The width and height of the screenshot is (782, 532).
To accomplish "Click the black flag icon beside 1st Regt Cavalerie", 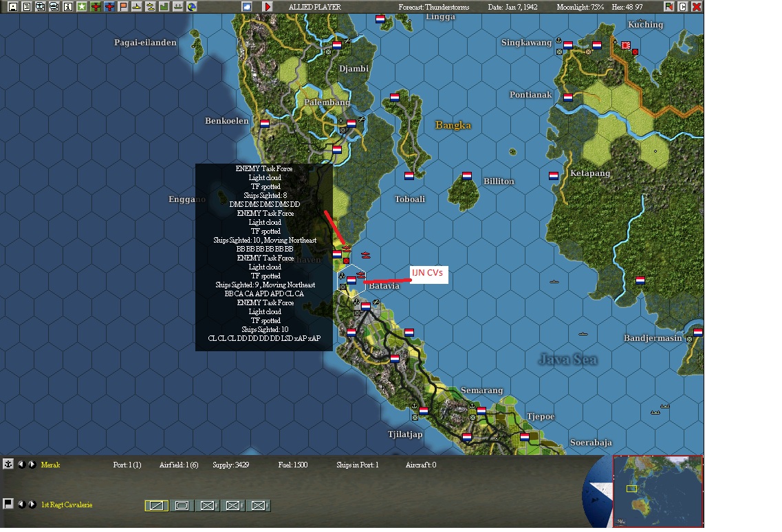I will [x=8, y=504].
